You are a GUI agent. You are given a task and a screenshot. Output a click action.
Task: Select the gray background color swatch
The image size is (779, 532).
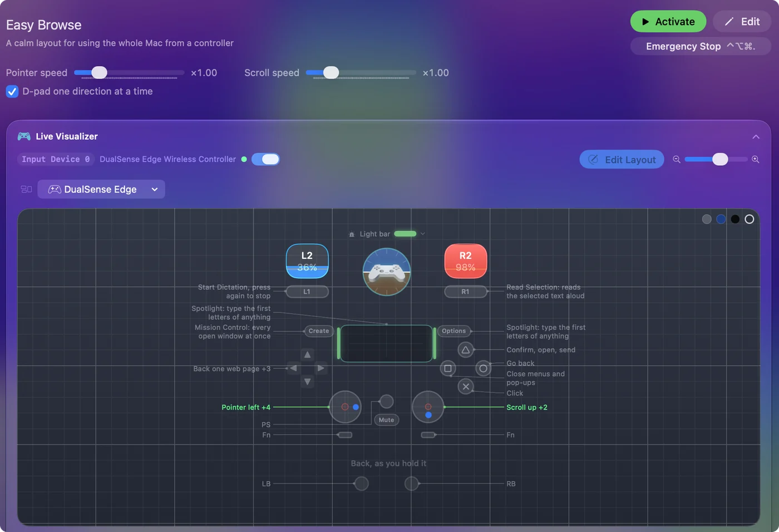click(707, 219)
